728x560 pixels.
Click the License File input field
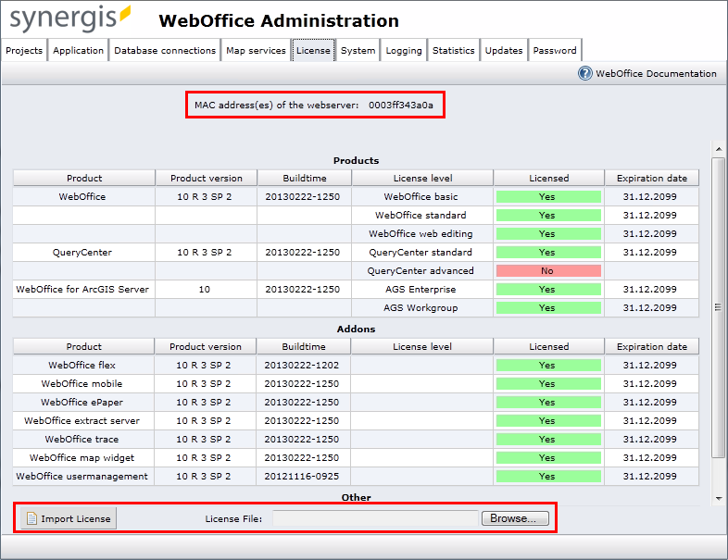(x=375, y=518)
